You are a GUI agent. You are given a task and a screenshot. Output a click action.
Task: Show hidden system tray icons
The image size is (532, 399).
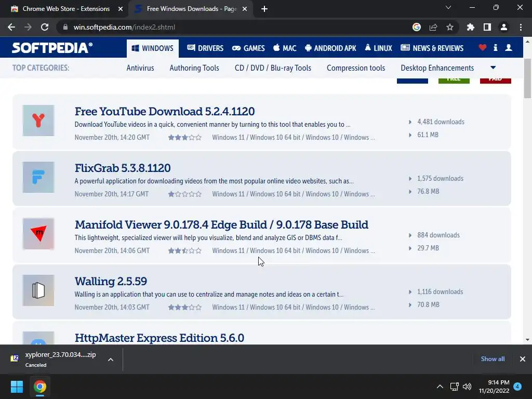(x=440, y=387)
